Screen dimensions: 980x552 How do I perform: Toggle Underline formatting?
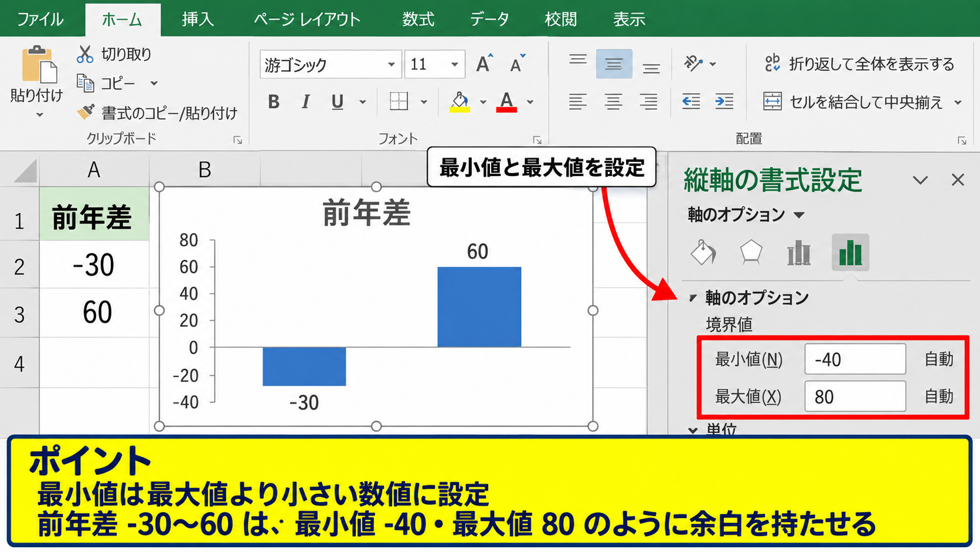[337, 101]
